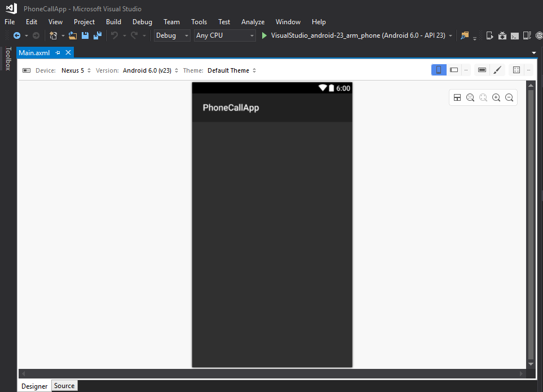The image size is (543, 392).
Task: Open the File menu
Action: (10, 22)
